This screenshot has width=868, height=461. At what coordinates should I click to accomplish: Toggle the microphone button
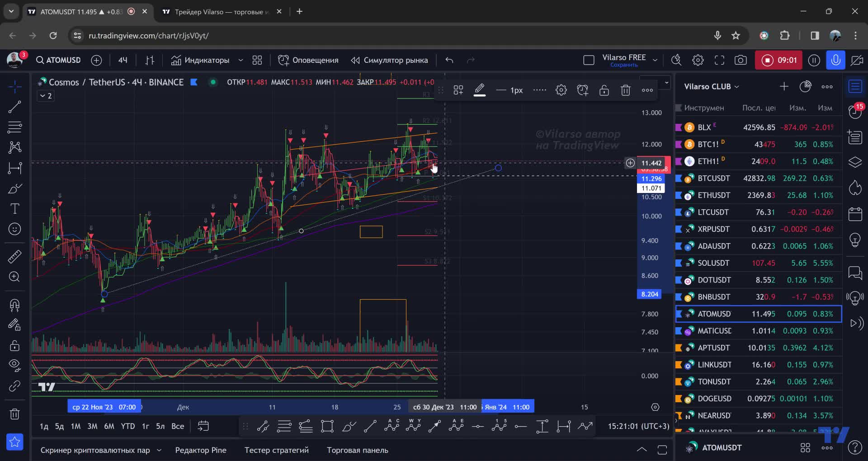(835, 60)
